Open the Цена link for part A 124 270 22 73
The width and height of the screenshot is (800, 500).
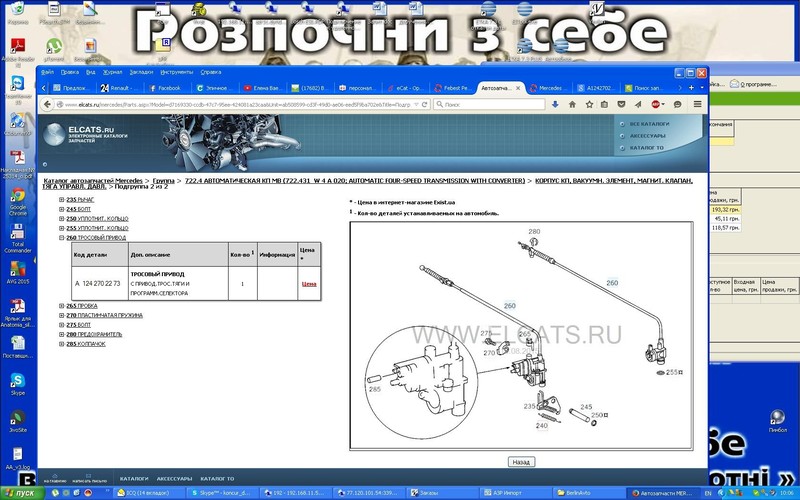pyautogui.click(x=309, y=284)
